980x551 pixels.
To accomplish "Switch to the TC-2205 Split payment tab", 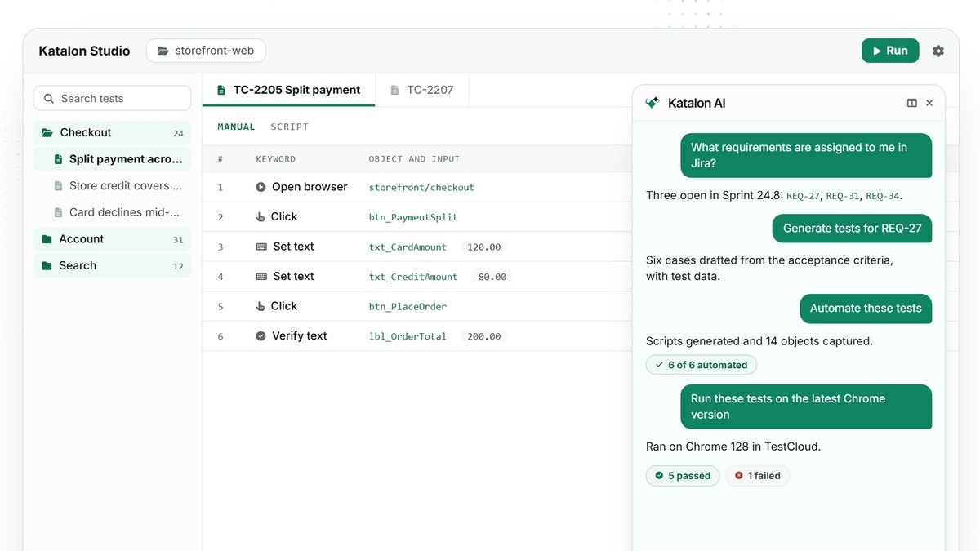I will click(288, 90).
